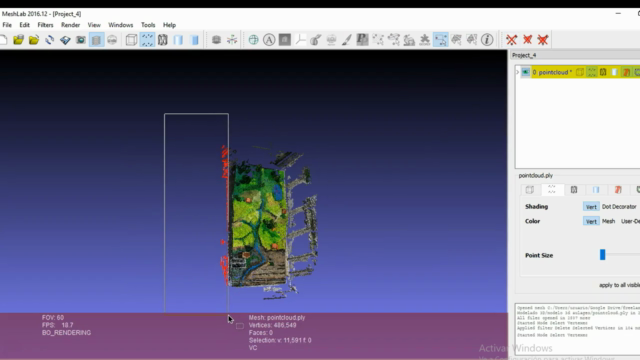The width and height of the screenshot is (640, 360).
Task: Open the bounding box tab under pointcloud.ply
Action: 530,190
